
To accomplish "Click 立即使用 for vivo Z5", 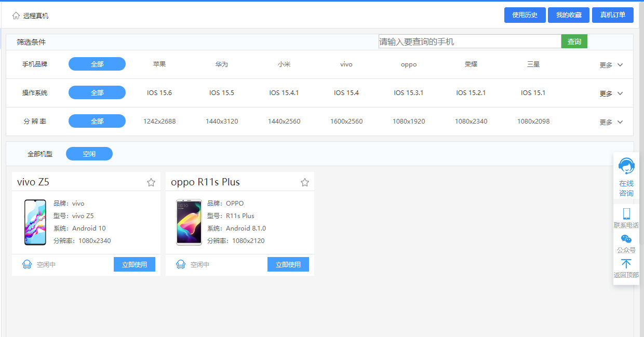I will click(x=135, y=264).
